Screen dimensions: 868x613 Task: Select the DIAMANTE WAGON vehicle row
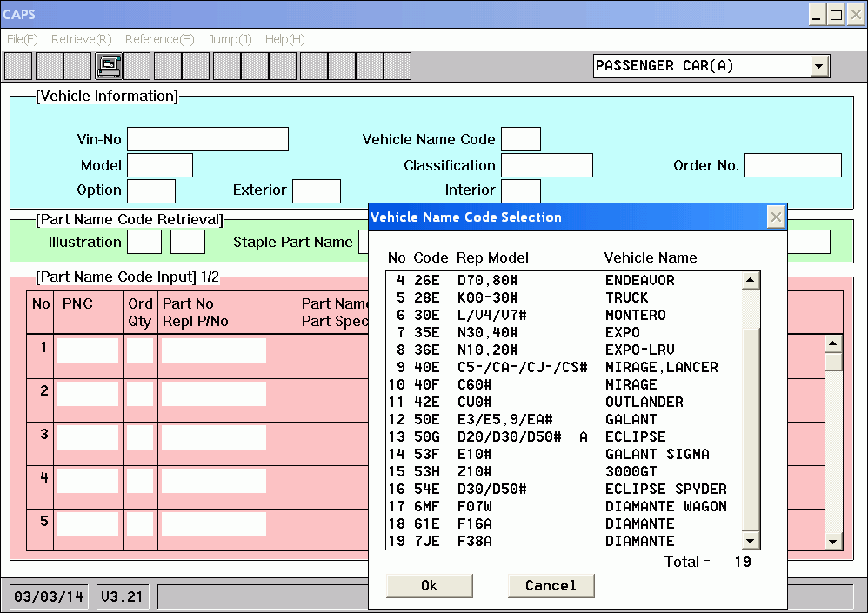tap(564, 506)
